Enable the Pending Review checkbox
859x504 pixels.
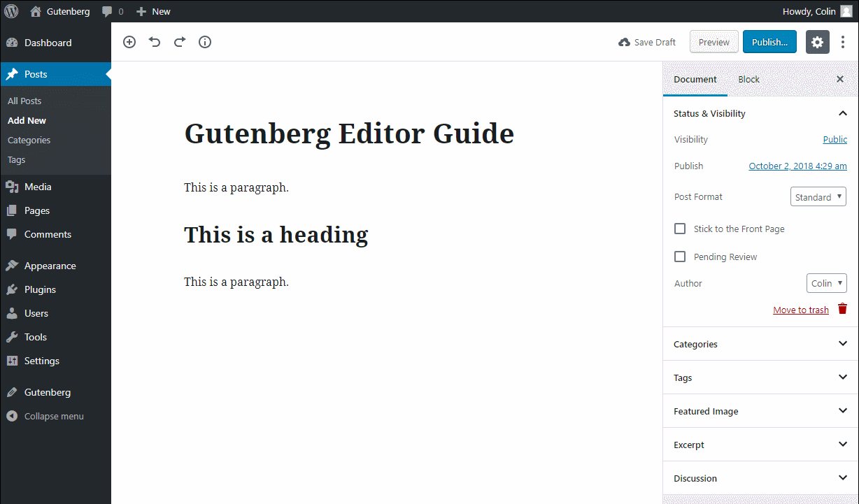tap(680, 257)
